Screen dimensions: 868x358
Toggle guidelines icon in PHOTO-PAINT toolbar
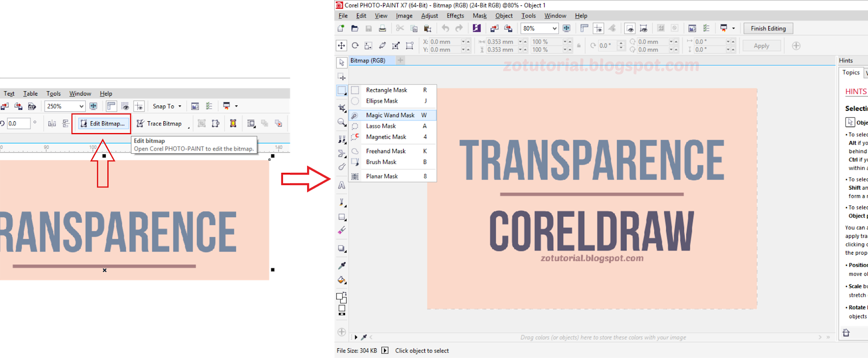598,28
